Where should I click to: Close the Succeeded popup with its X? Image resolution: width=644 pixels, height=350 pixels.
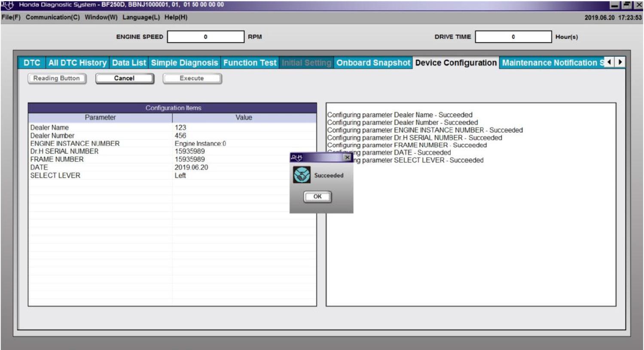click(x=347, y=158)
